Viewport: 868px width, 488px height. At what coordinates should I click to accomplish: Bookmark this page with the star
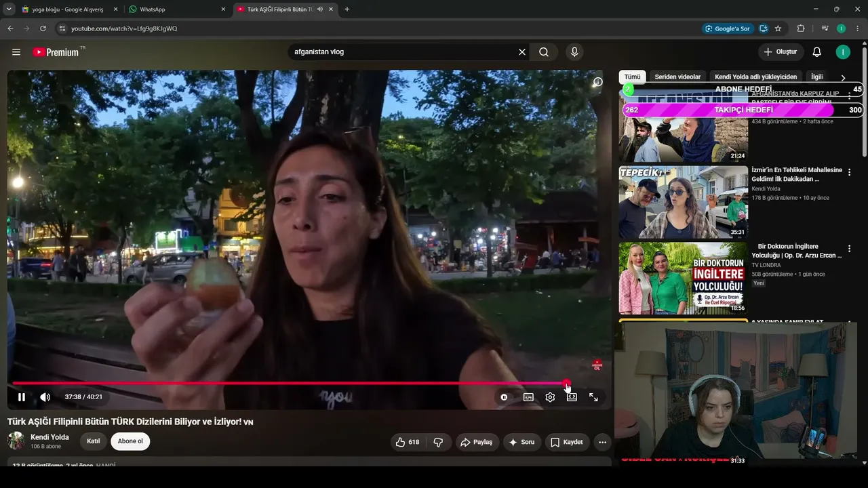tap(778, 28)
